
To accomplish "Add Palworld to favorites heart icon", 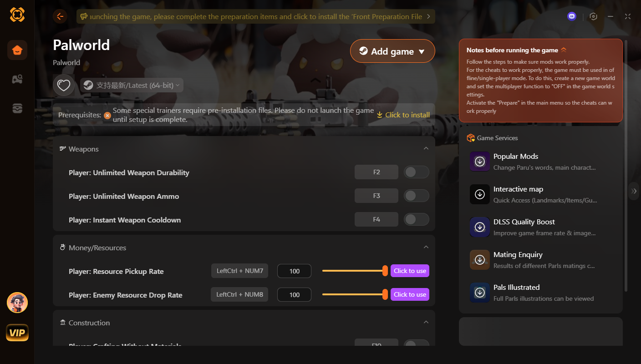I will tap(64, 85).
